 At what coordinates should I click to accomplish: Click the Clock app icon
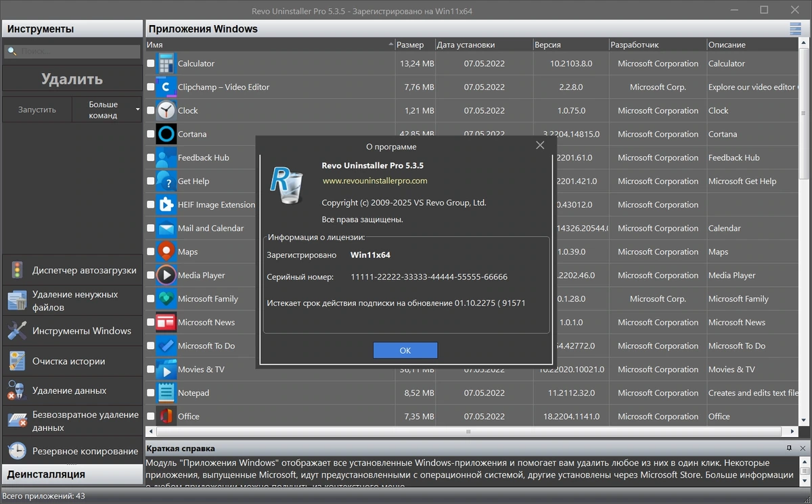click(x=166, y=110)
